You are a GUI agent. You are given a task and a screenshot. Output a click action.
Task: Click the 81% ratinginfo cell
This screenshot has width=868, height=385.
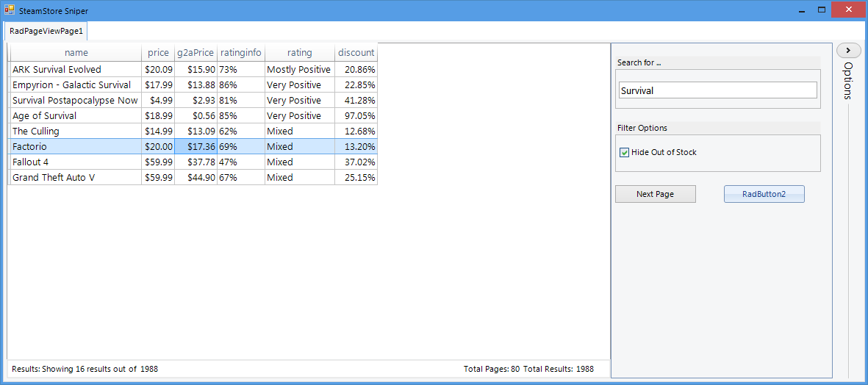coord(241,100)
